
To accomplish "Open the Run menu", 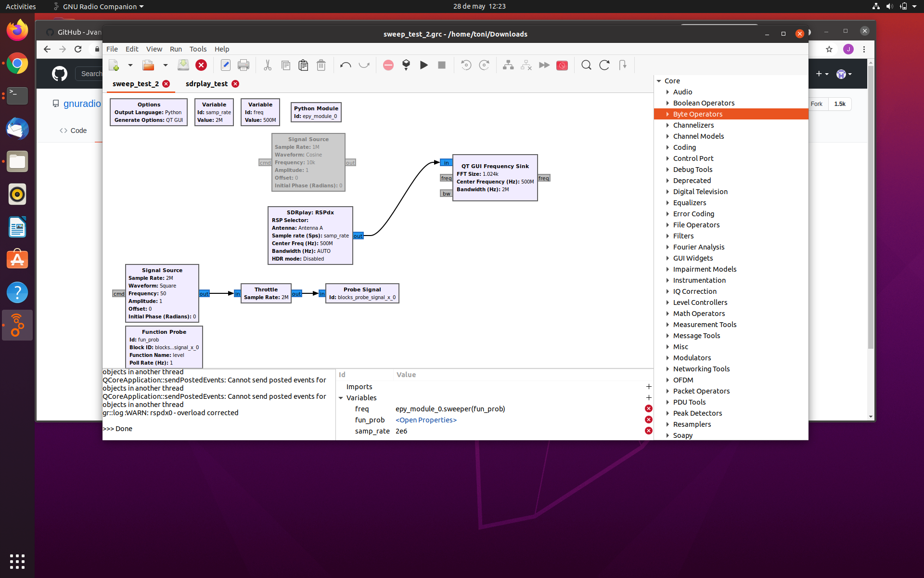I will pos(176,49).
